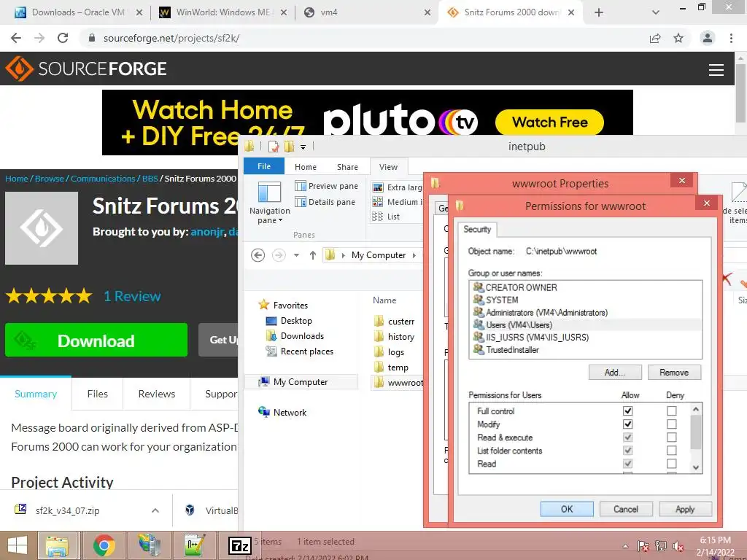Viewport: 747px width, 560px height.
Task: Select the wwwroot folder in file list
Action: pos(398,382)
